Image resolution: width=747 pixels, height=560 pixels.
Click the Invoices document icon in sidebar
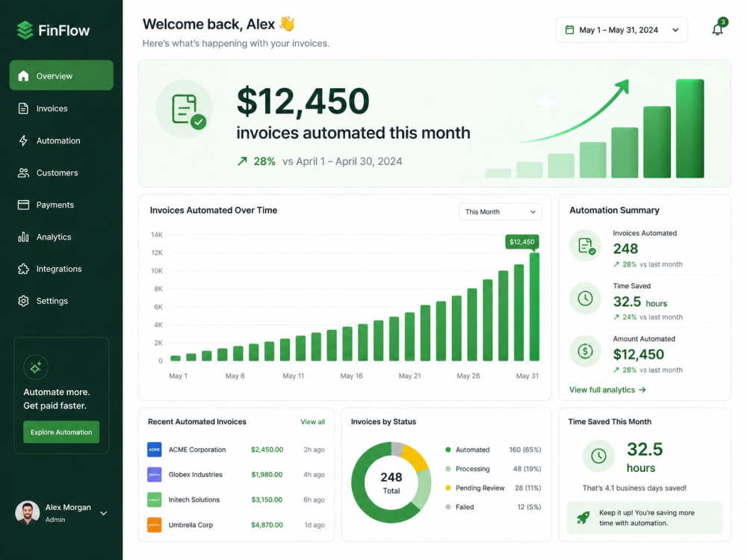(x=23, y=108)
